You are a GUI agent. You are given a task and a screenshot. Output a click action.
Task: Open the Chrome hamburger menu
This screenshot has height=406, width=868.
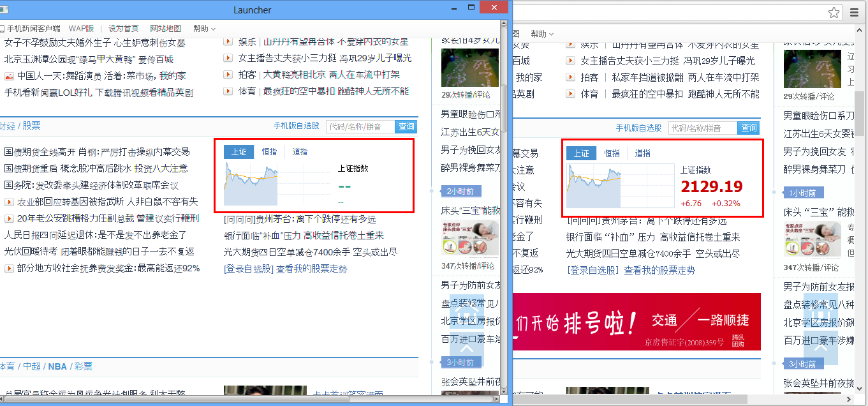pyautogui.click(x=855, y=12)
